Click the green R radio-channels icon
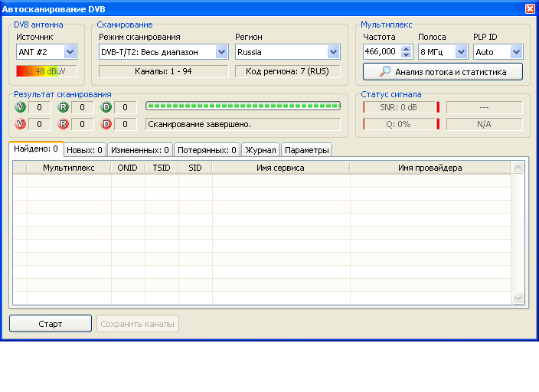Image resolution: width=539 pixels, height=392 pixels. pos(64,107)
